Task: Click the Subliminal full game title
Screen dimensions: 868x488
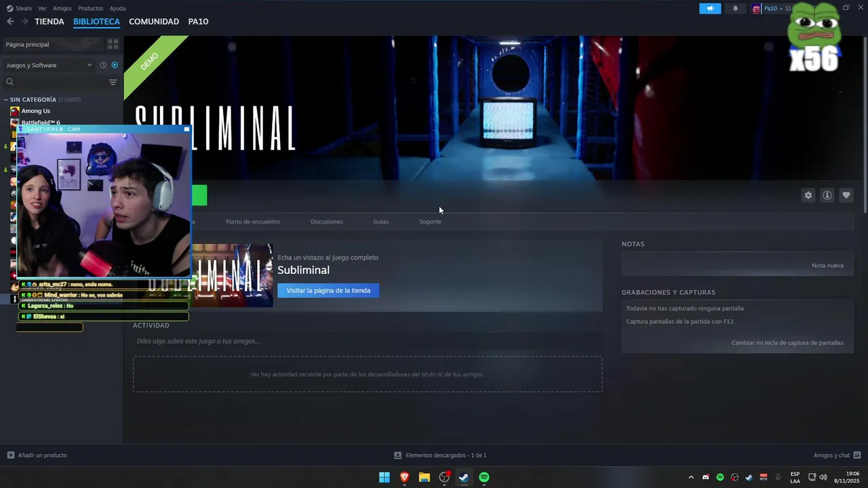Action: (303, 270)
